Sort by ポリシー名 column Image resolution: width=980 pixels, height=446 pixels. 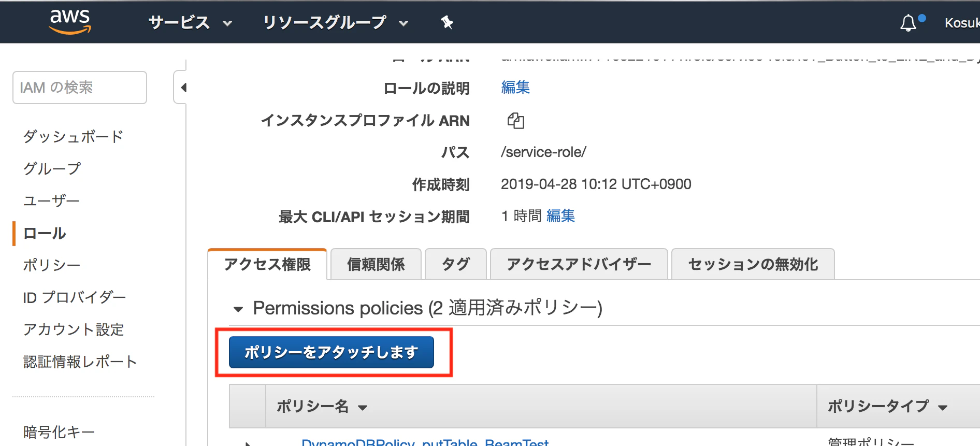coord(322,406)
